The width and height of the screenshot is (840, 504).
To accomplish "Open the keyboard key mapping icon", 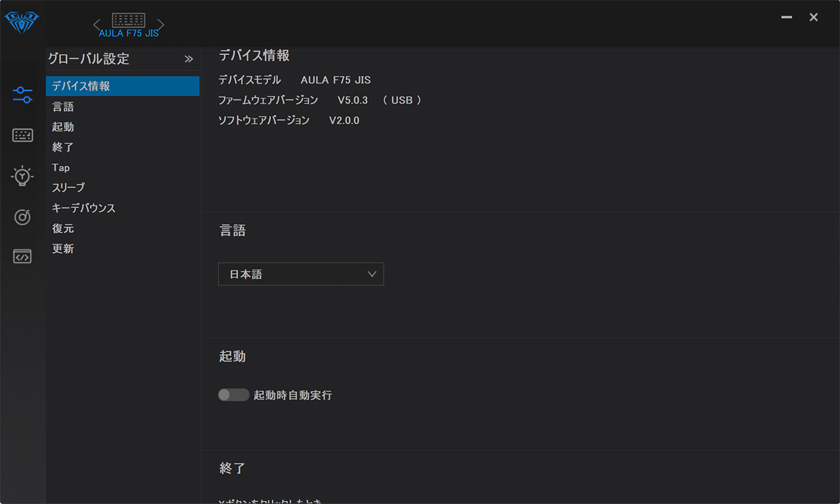I will point(22,135).
